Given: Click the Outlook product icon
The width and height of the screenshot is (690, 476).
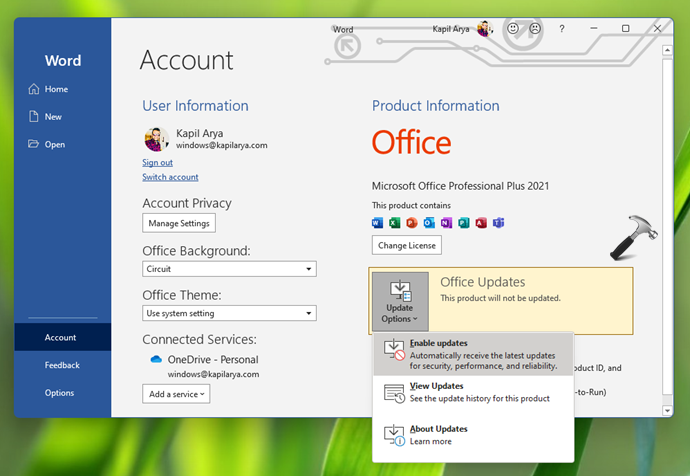Looking at the screenshot, I should [429, 221].
